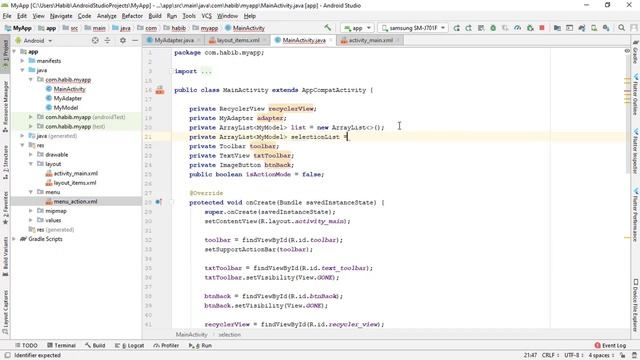Click the red Stop button
Image resolution: width=640 pixels, height=360 pixels.
[542, 28]
